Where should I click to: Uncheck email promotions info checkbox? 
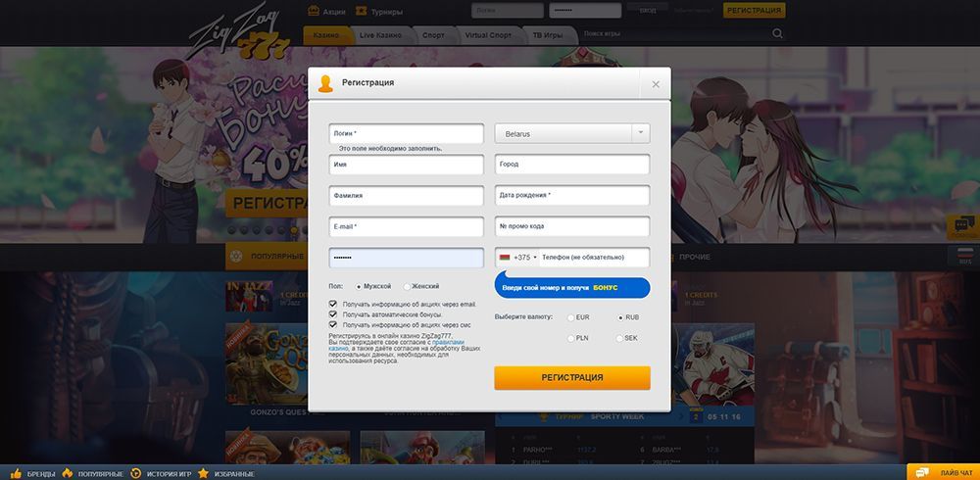333,304
